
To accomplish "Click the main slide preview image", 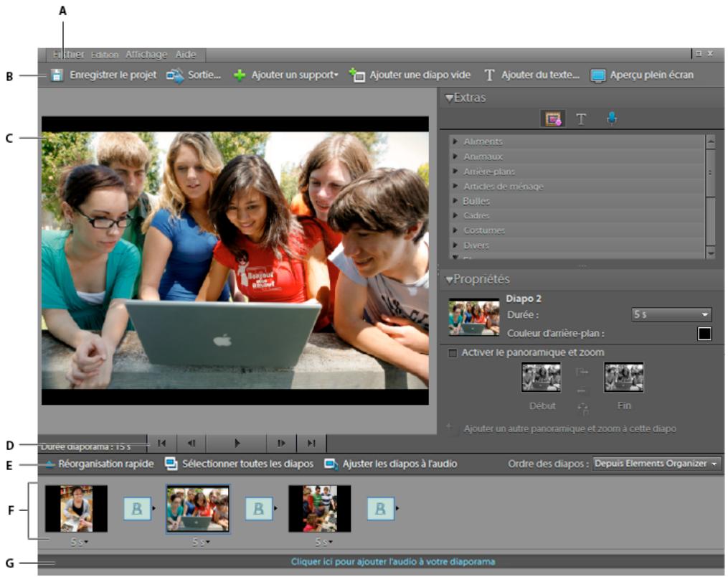I will [235, 261].
